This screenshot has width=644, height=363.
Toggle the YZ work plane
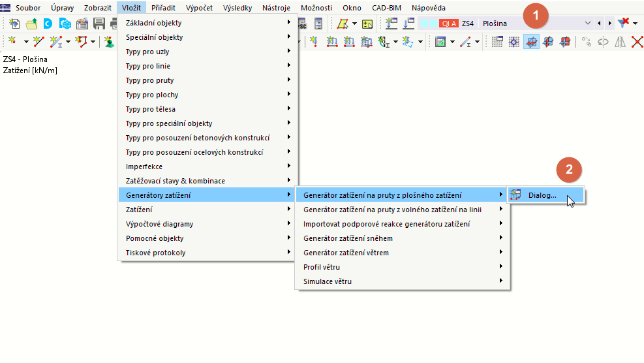tap(548, 42)
